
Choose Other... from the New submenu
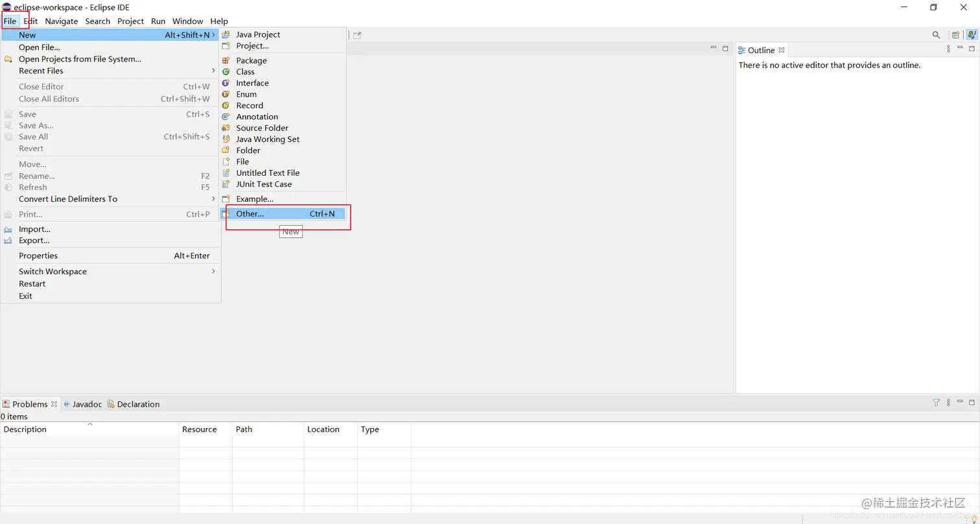pyautogui.click(x=283, y=214)
